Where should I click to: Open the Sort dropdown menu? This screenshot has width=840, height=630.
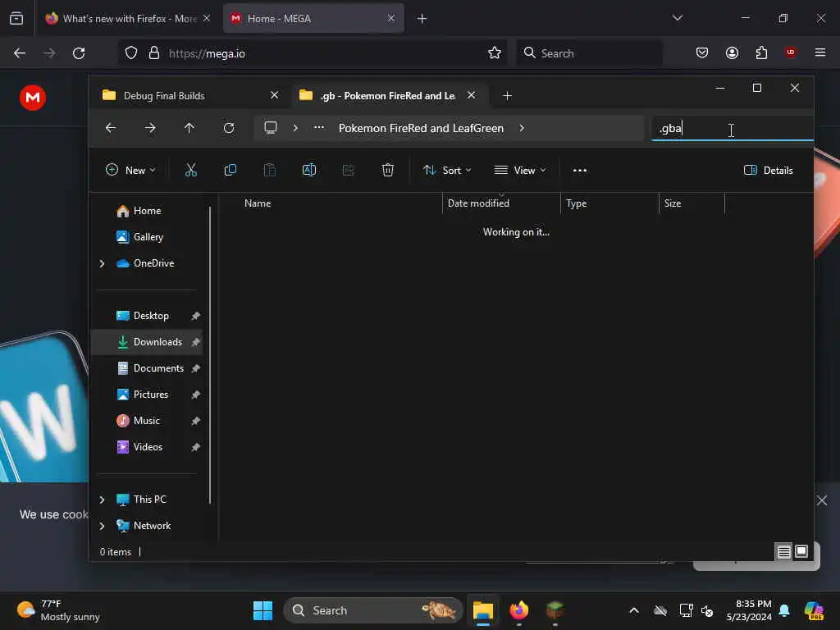click(x=447, y=171)
